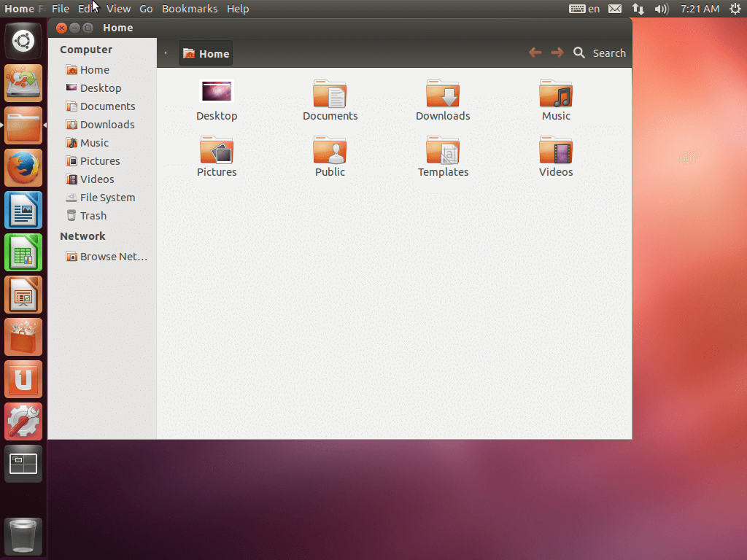Select Documents in the sidebar
Viewport: 747px width, 560px height.
pyautogui.click(x=102, y=106)
